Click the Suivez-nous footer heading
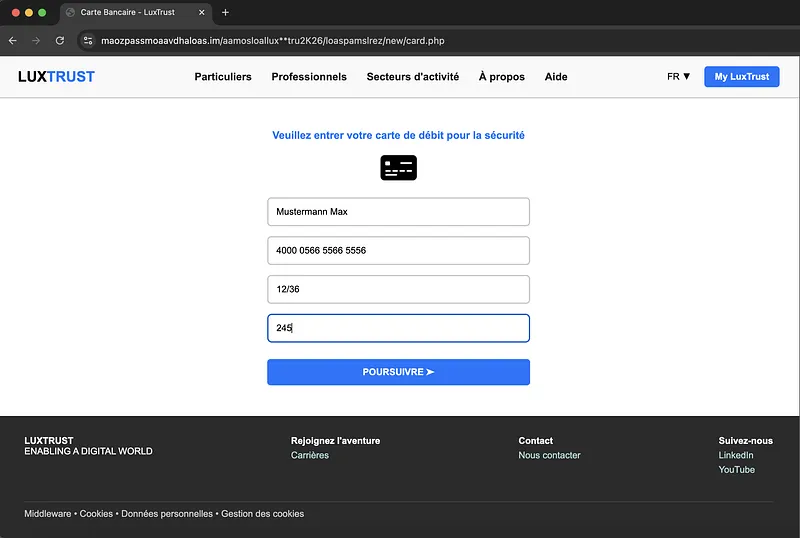The height and width of the screenshot is (538, 800). [745, 441]
